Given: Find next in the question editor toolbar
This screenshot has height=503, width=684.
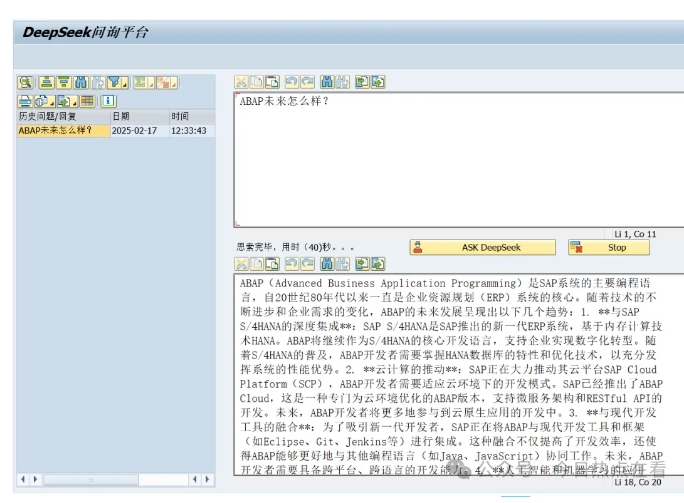Looking at the screenshot, I should [342, 82].
